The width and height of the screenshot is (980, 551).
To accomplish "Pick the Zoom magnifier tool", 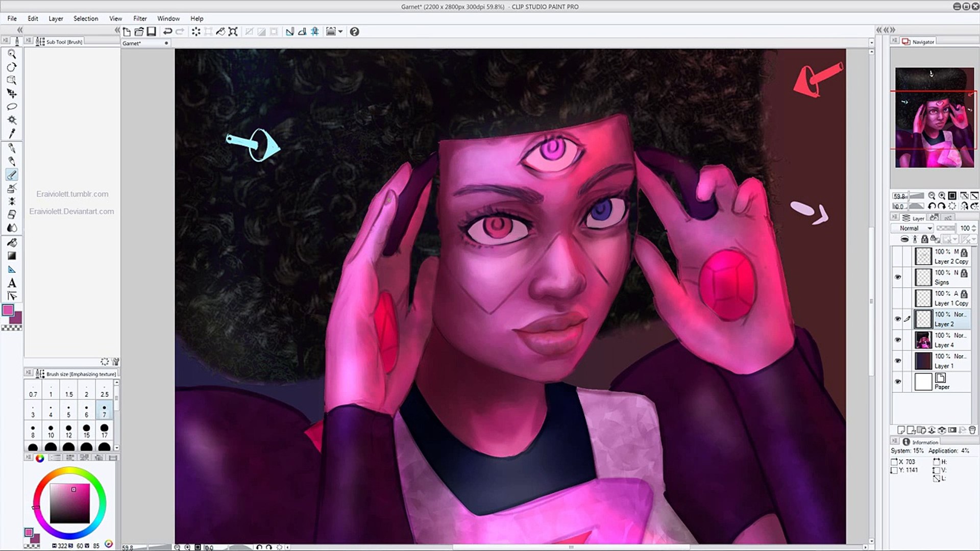I will [12, 54].
